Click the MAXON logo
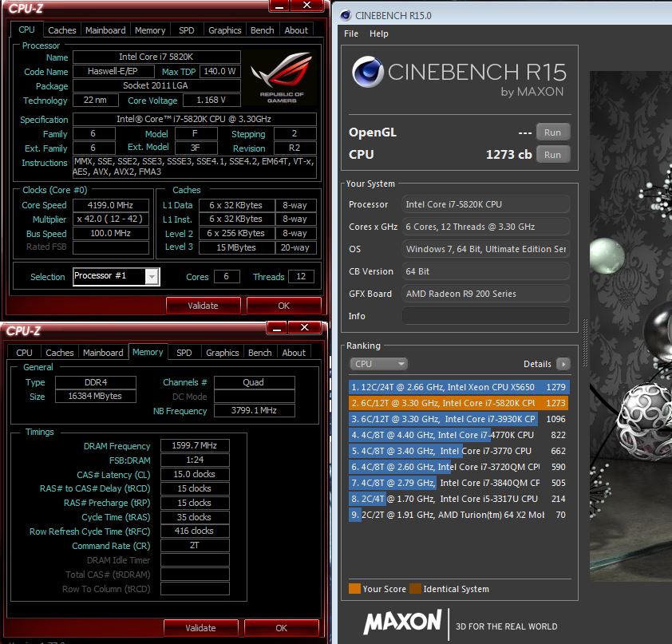 point(402,622)
